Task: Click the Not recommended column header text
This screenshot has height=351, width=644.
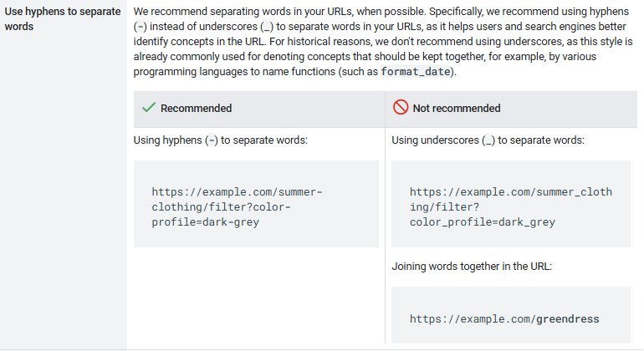Action: click(457, 109)
